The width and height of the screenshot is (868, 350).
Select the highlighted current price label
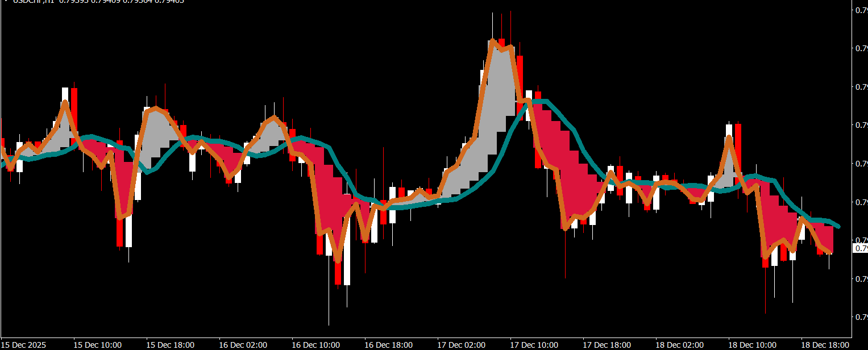pos(861,248)
